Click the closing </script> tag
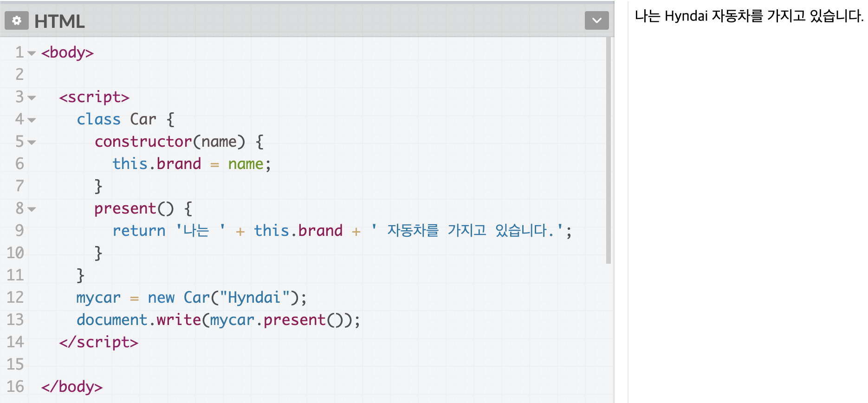Screen dimensions: 868x403 98,342
